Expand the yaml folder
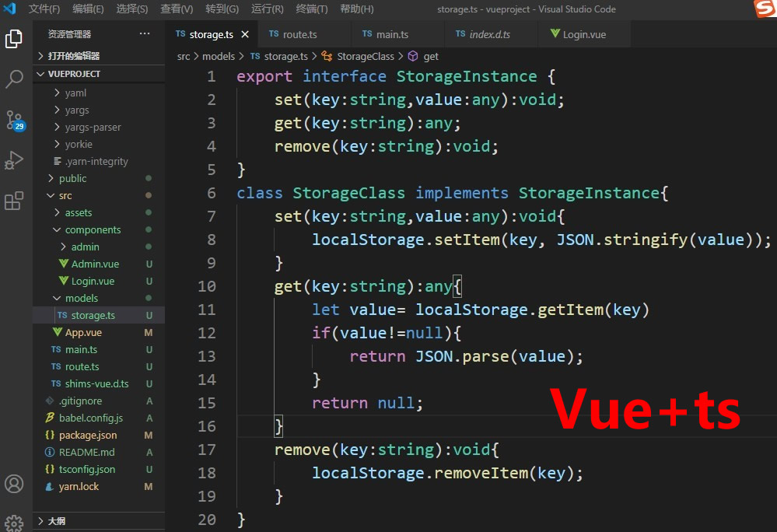The height and width of the screenshot is (532, 777). pyautogui.click(x=99, y=93)
